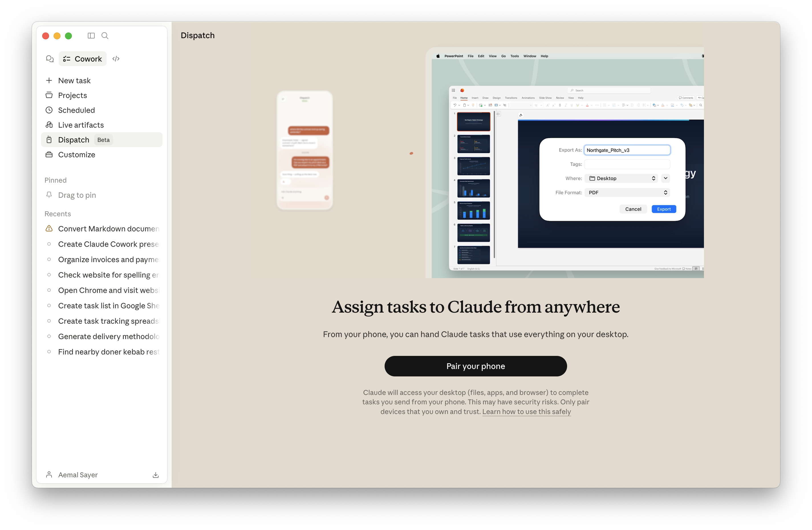
Task: Open Find nearby doner kebab recent task
Action: [x=108, y=352]
